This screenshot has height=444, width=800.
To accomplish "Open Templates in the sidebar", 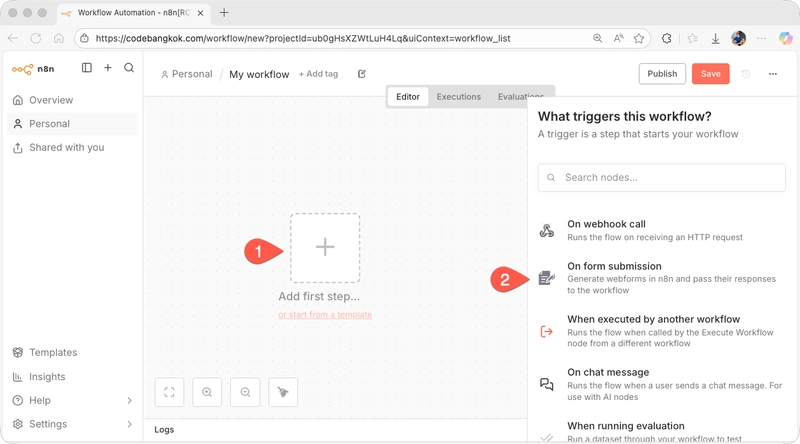I will [53, 353].
